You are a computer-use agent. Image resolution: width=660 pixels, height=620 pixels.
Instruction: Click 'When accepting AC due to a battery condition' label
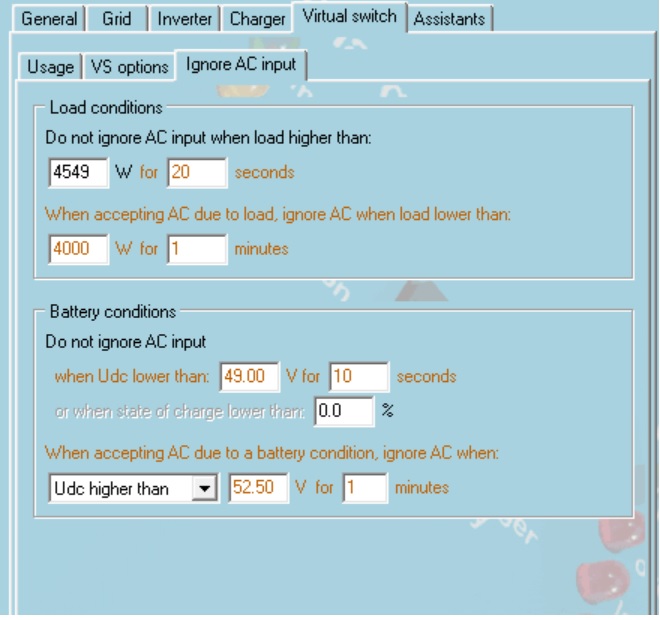271,453
